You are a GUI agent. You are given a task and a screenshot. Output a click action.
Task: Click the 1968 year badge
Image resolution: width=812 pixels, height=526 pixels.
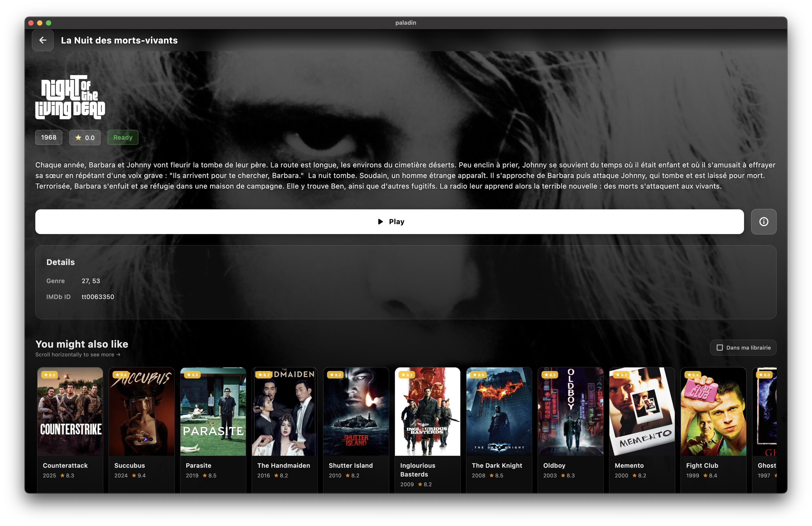coord(49,138)
